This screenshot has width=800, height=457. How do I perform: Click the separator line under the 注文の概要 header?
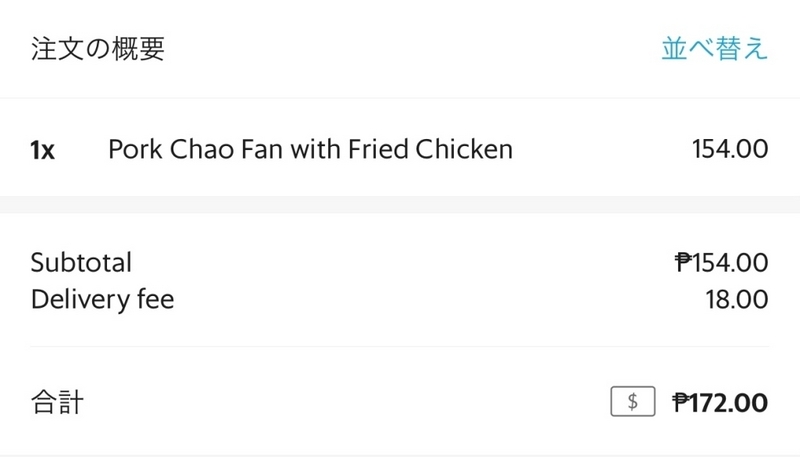coord(400,97)
